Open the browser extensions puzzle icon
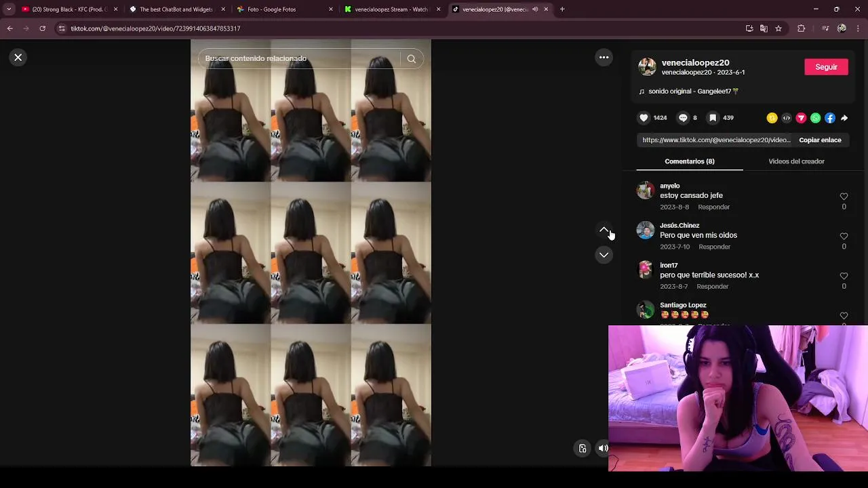868x488 pixels. point(802,28)
